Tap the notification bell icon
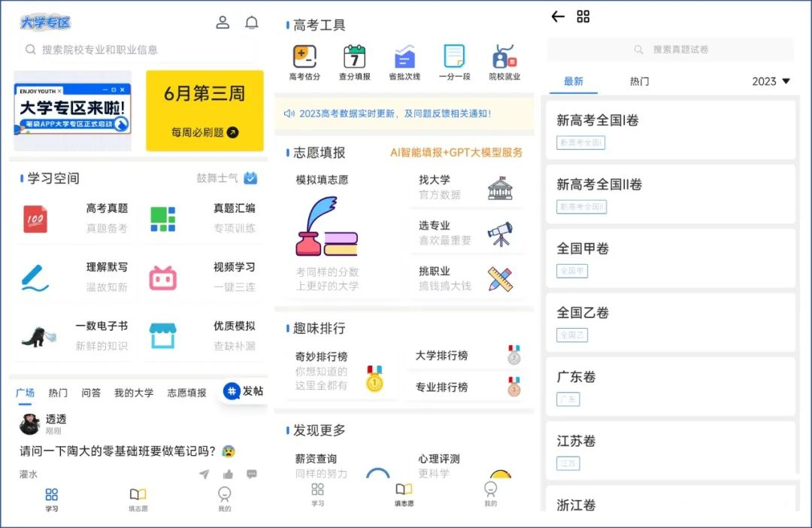 click(252, 23)
